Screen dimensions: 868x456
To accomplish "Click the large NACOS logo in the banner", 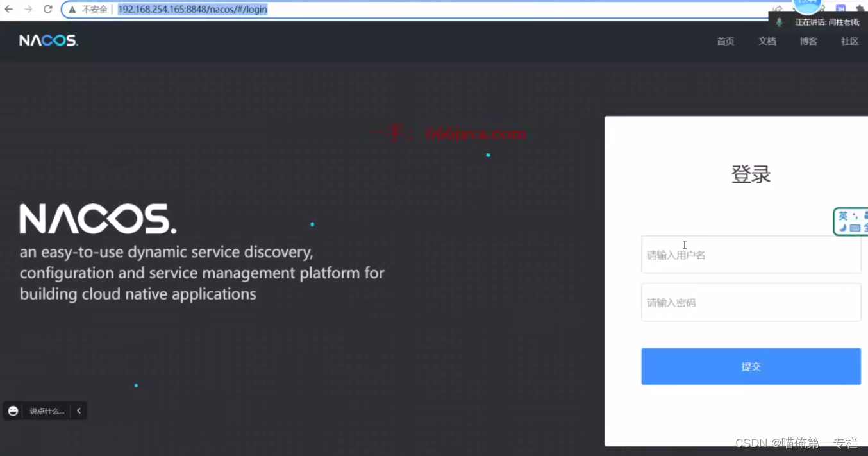I will coord(98,219).
